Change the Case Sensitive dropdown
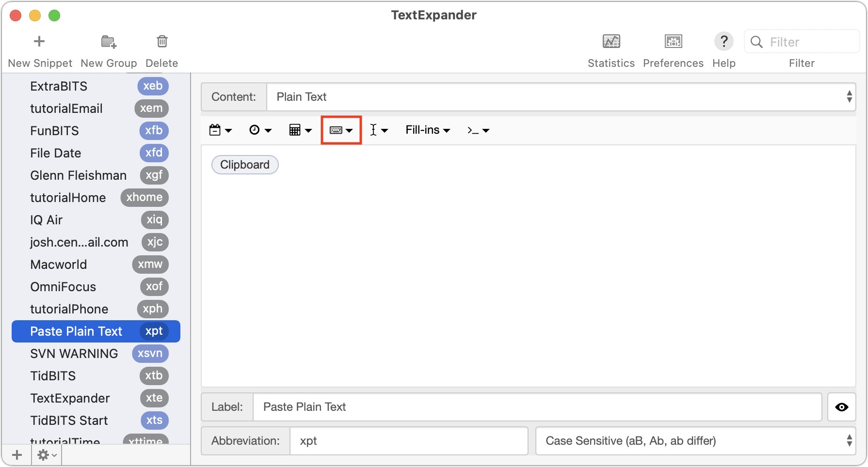868x467 pixels. pos(695,441)
